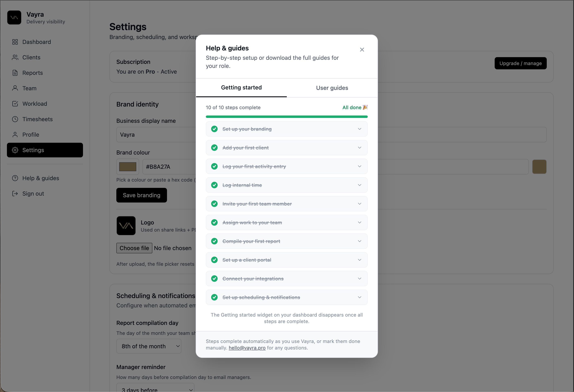Click the green steps progress bar

click(x=287, y=117)
